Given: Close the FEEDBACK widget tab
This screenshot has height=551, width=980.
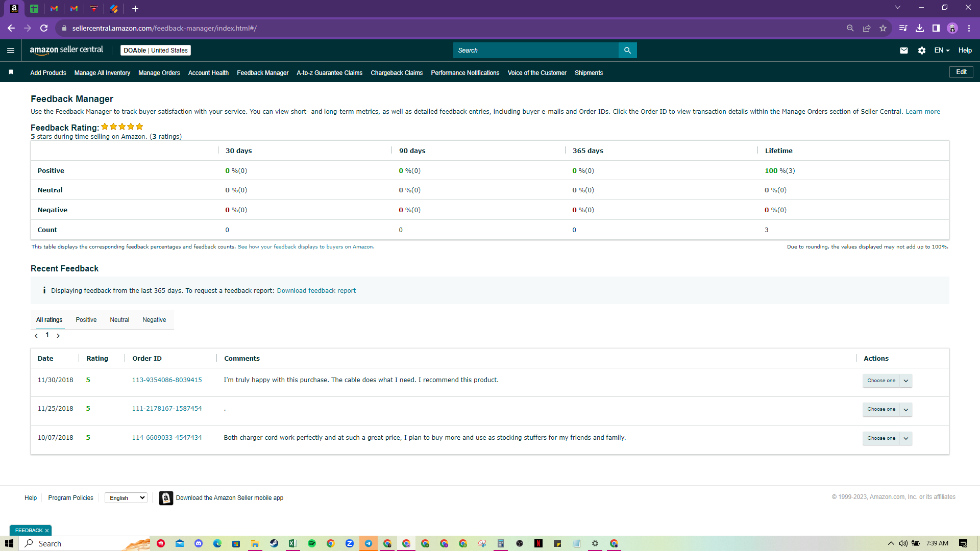Looking at the screenshot, I should coord(47,531).
